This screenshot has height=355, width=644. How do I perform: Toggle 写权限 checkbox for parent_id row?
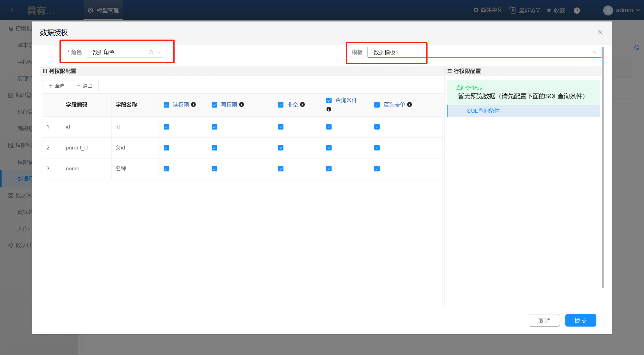pyautogui.click(x=214, y=148)
